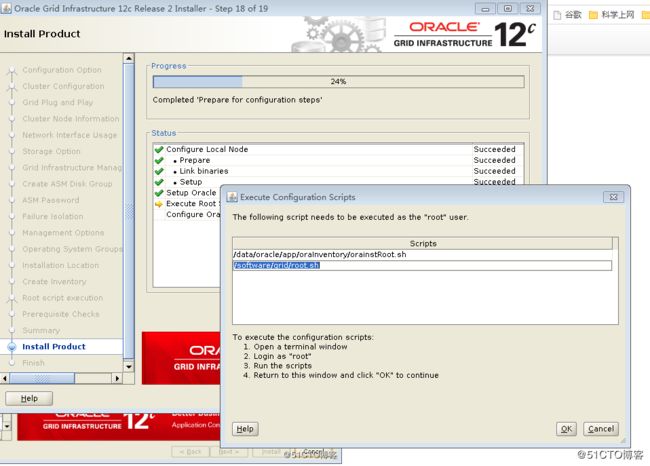Open the 科学上网 bookmark folder
This screenshot has width=650, height=466.
click(x=612, y=15)
